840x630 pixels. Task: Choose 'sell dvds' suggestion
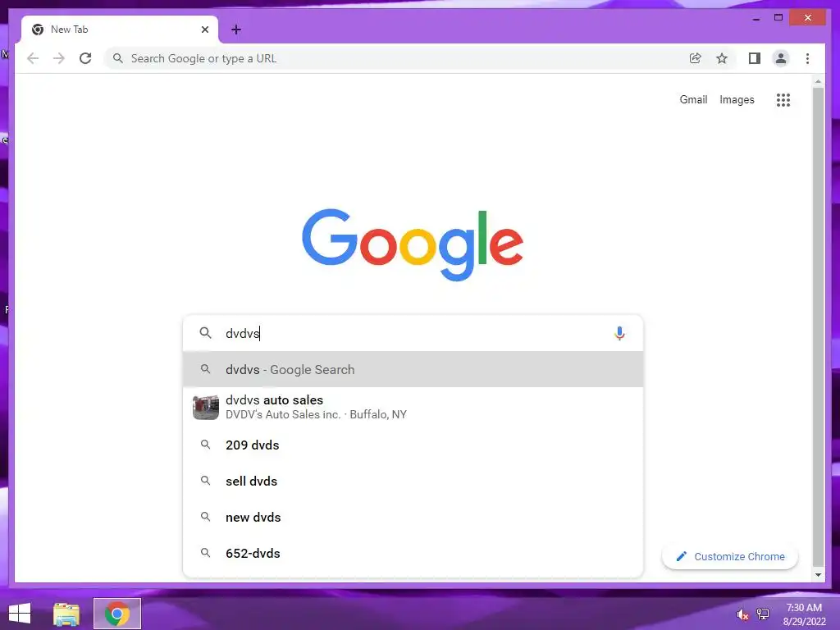point(413,481)
